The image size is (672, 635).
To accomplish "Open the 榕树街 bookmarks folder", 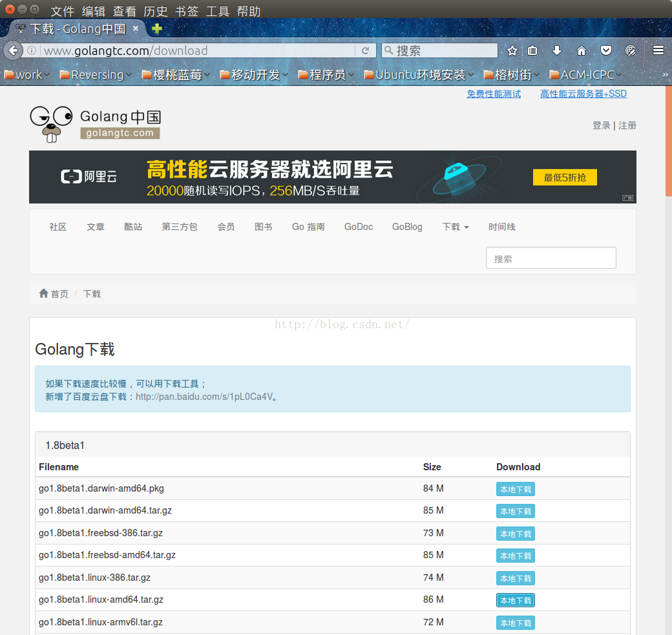I will tap(511, 74).
